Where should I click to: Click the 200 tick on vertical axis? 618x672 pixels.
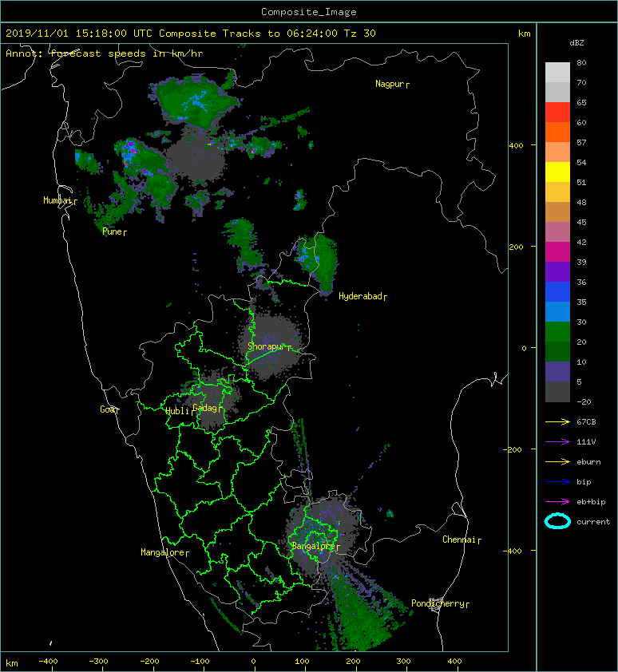click(517, 247)
